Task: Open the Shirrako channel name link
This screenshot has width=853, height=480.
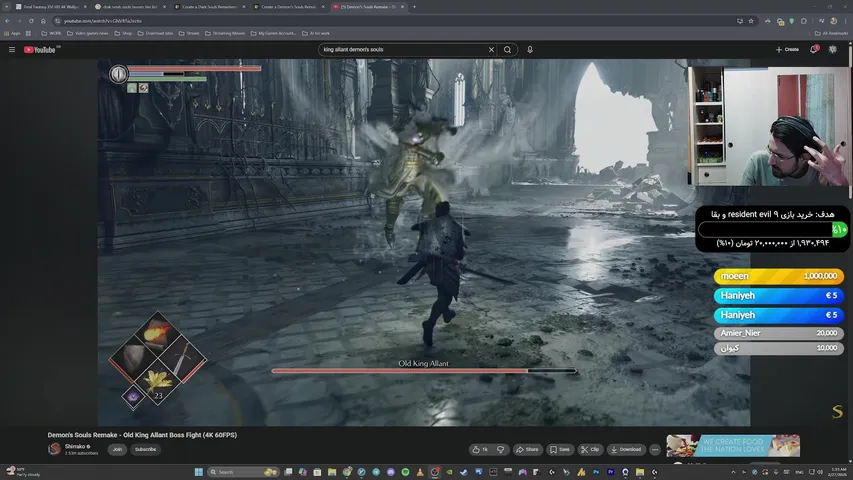Action: click(x=75, y=446)
